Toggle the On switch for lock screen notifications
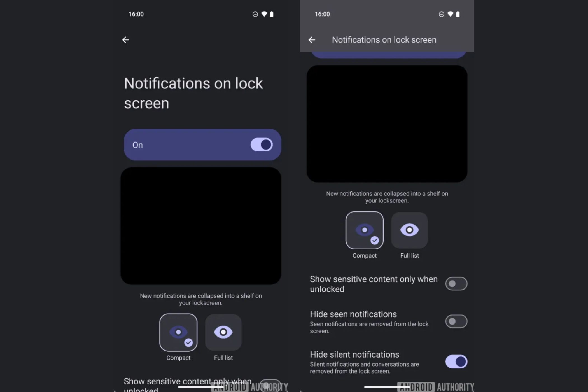Image resolution: width=588 pixels, height=392 pixels. 261,144
